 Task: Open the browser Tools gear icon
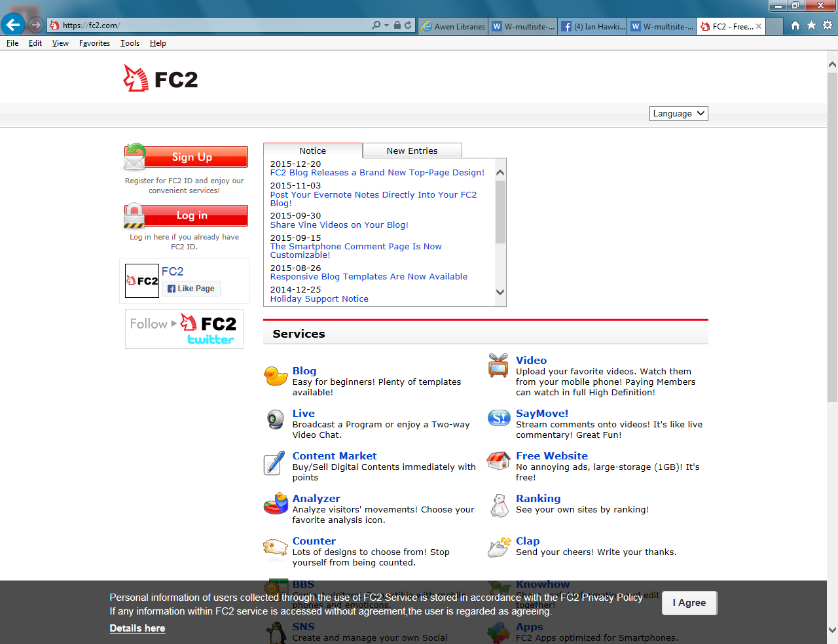coord(828,26)
